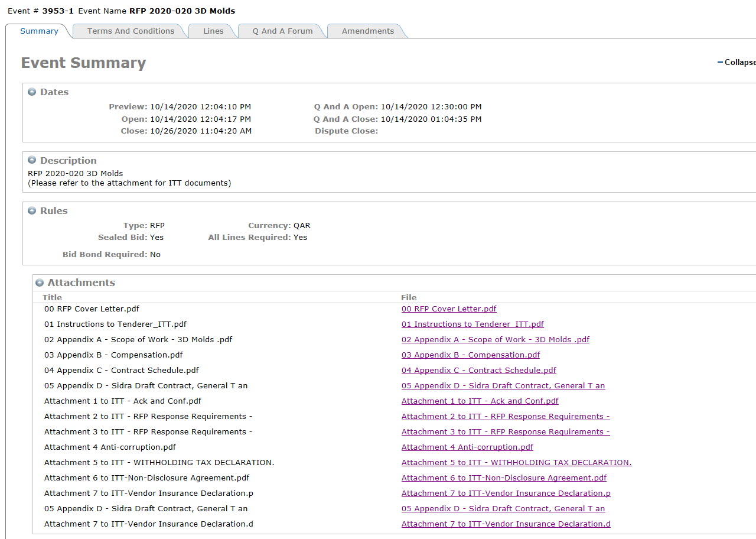Click the Collapse all toggle
756x539 pixels.
[737, 62]
